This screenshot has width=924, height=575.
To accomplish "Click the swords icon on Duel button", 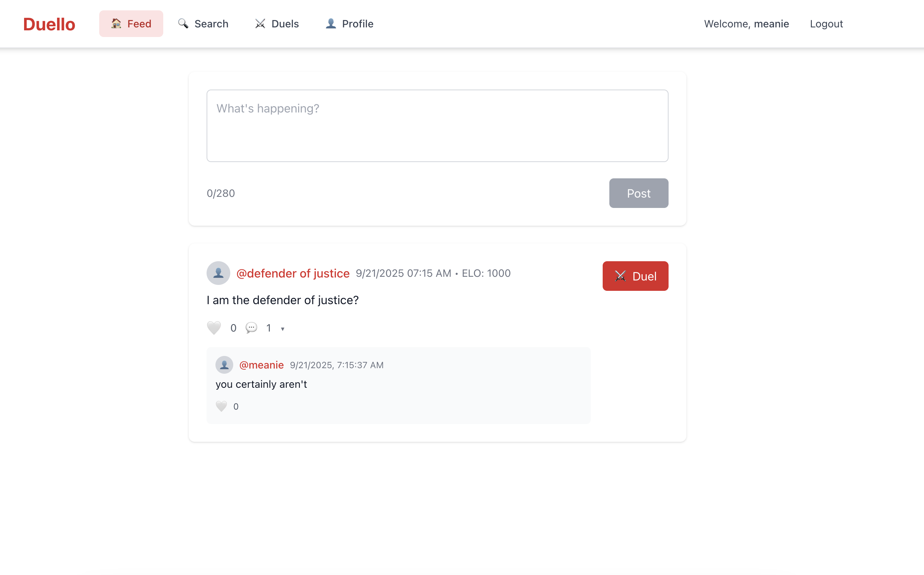I will click(620, 276).
